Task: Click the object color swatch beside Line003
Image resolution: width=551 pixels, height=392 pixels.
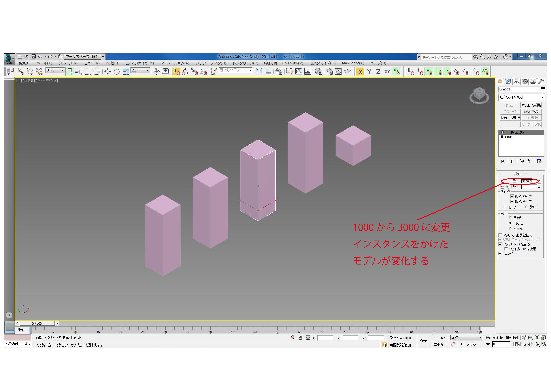Action: click(543, 89)
